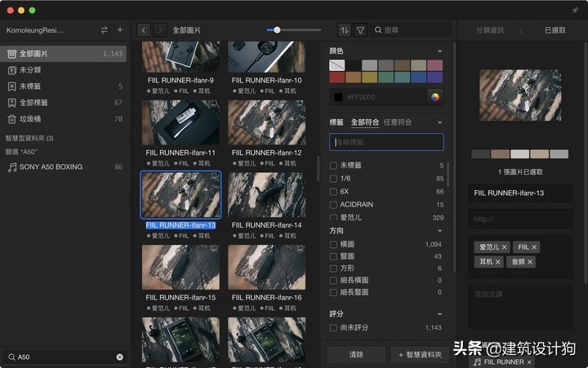Go back with the left arrow button
The image size is (588, 368).
tap(144, 30)
